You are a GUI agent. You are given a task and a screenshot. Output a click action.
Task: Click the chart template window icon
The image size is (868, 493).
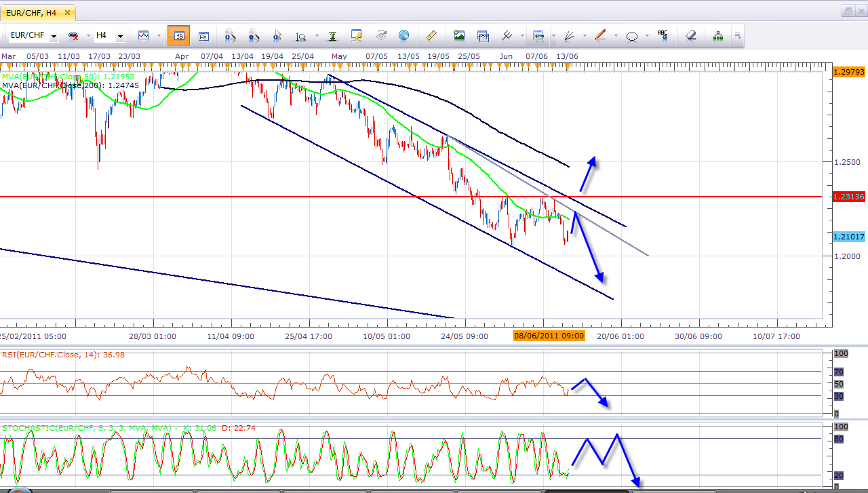tap(483, 35)
